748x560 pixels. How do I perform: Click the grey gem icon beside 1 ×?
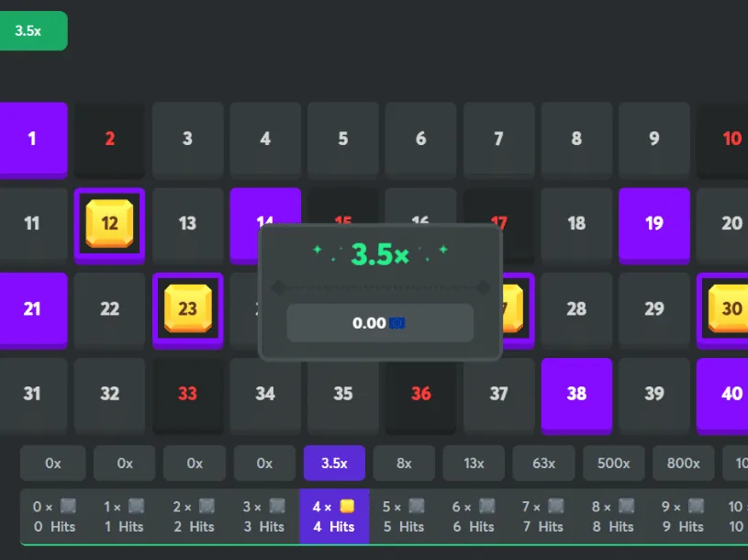click(x=137, y=506)
